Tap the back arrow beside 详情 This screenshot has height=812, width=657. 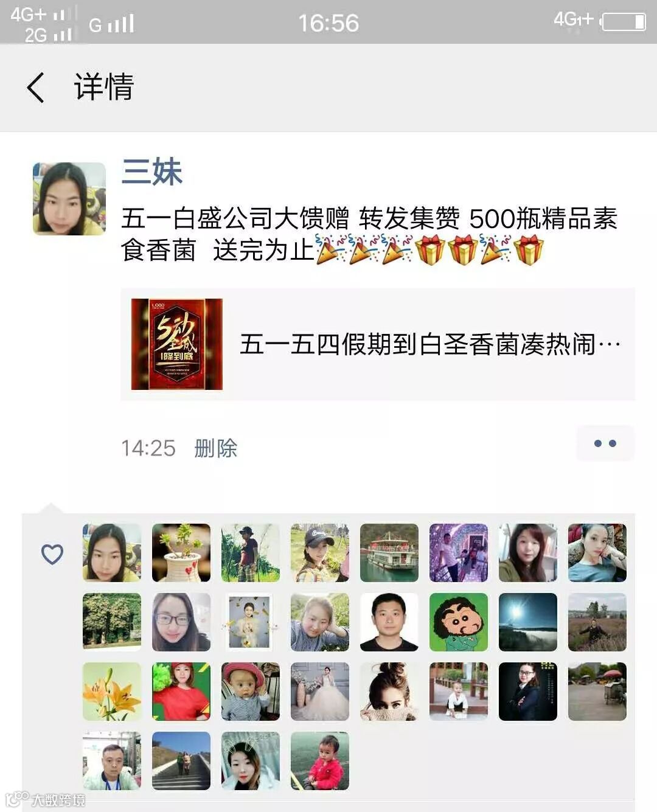[x=36, y=87]
